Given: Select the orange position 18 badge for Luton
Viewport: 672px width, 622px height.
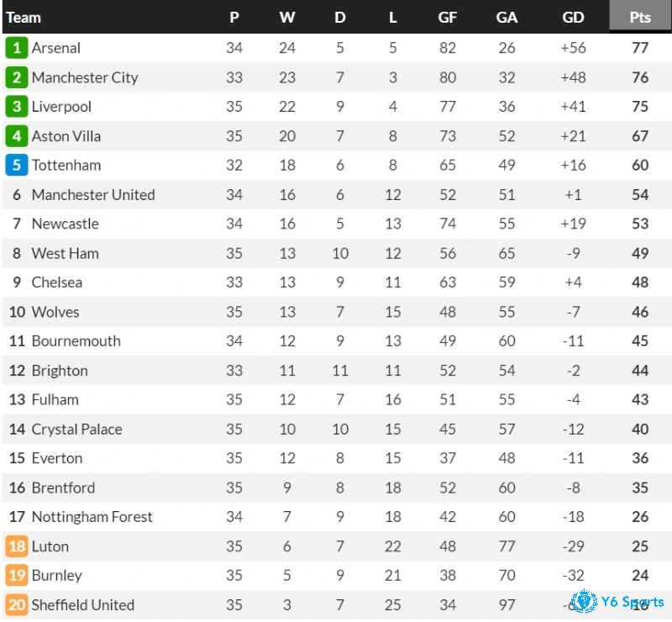Looking at the screenshot, I should point(17,546).
